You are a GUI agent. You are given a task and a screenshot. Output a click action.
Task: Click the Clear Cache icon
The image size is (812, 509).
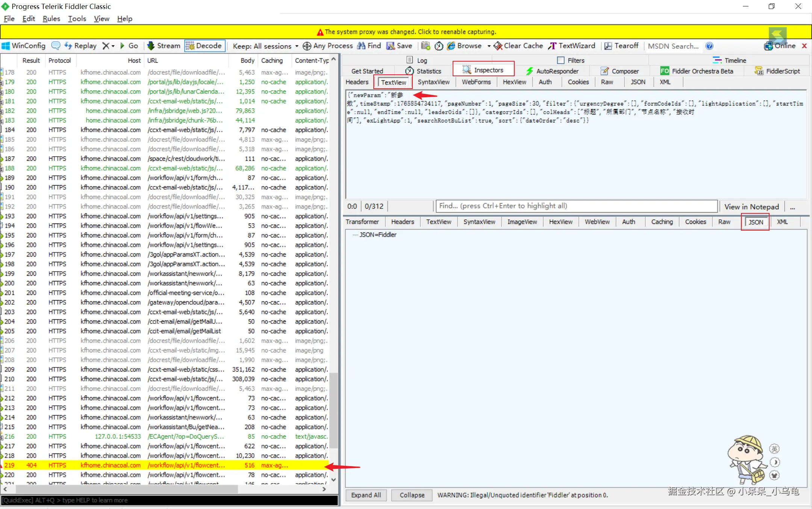click(498, 46)
